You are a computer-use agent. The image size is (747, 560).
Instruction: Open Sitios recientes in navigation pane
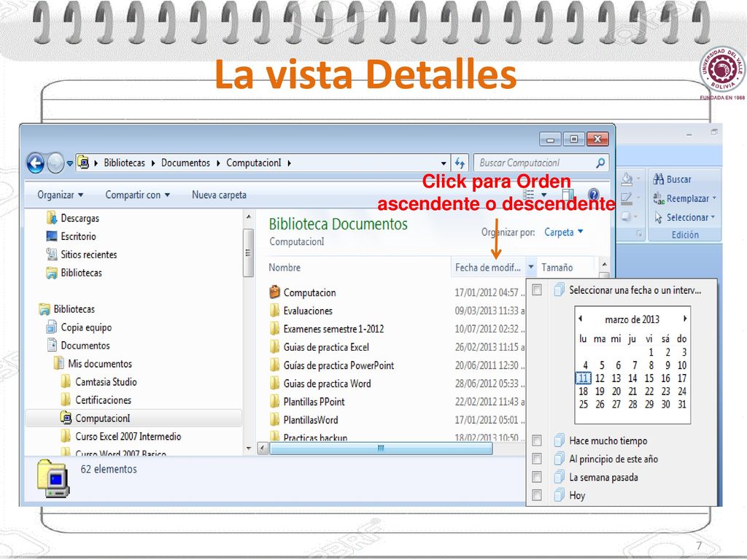coord(82,254)
